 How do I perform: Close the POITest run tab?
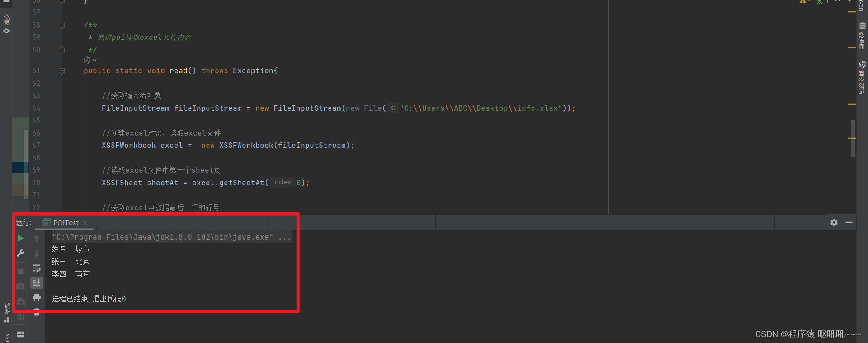click(x=85, y=223)
